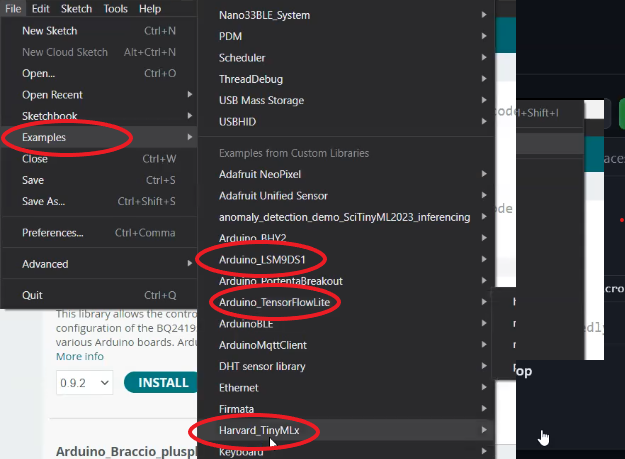
Task: Expand Nano33BLE_System examples
Action: pos(346,15)
